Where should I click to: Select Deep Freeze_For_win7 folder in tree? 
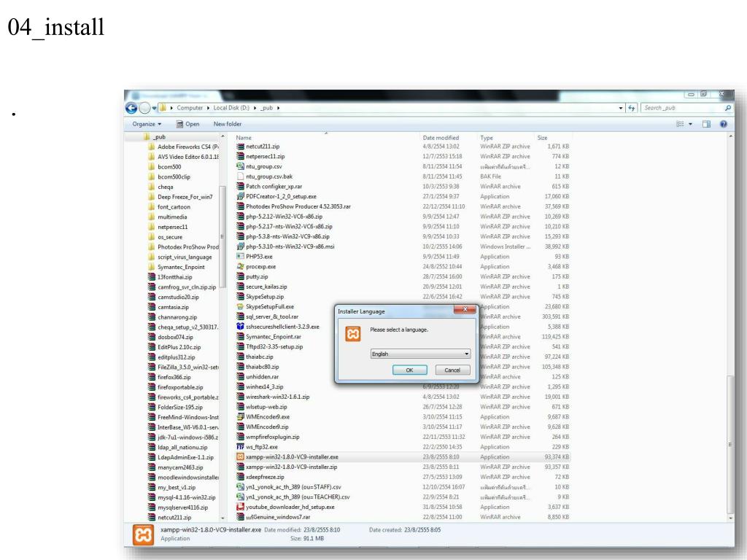(x=181, y=197)
